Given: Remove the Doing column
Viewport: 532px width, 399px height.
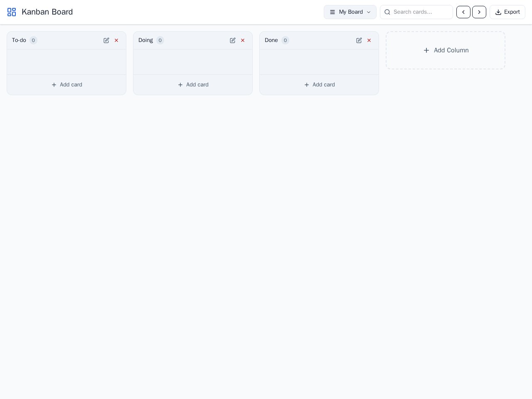Looking at the screenshot, I should pyautogui.click(x=243, y=40).
